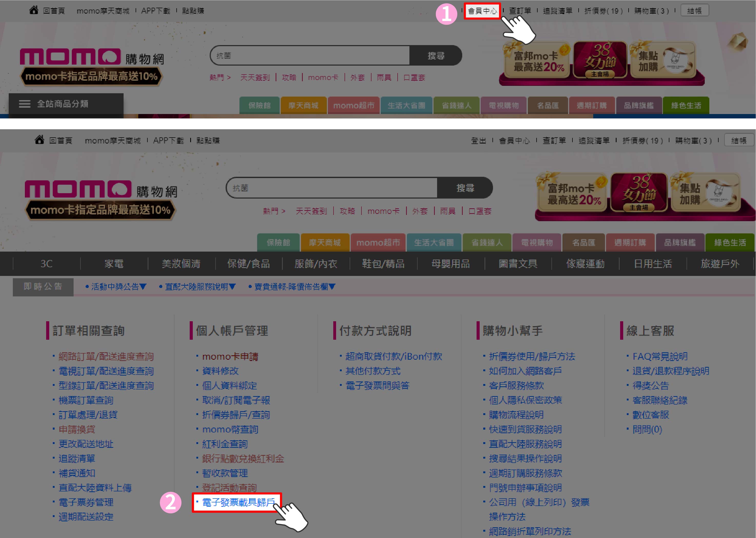Select the 母嬰用品 category

450,264
